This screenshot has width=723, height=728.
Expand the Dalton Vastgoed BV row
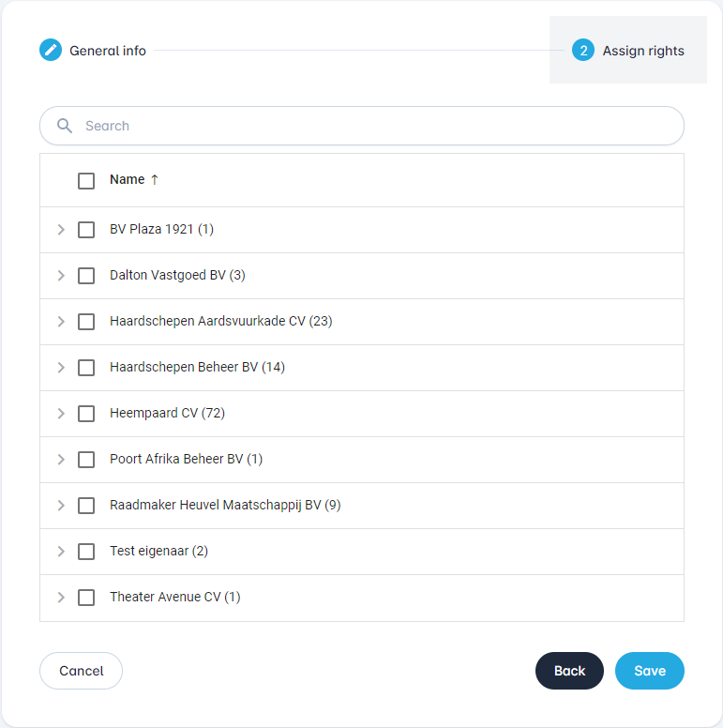click(x=61, y=276)
